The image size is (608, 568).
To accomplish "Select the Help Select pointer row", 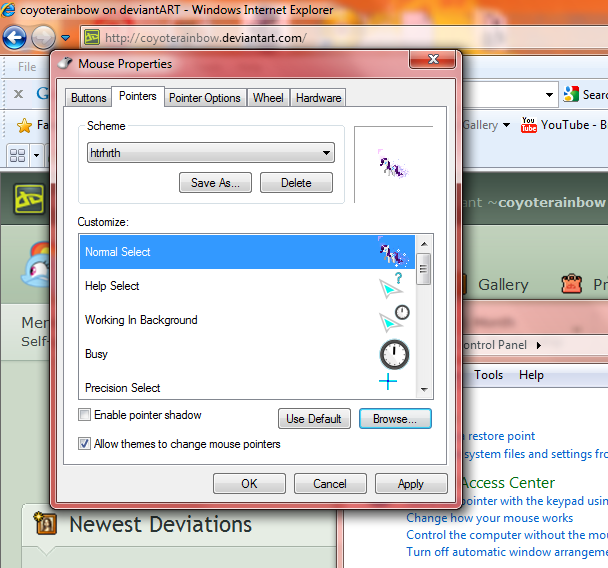I will tap(247, 286).
